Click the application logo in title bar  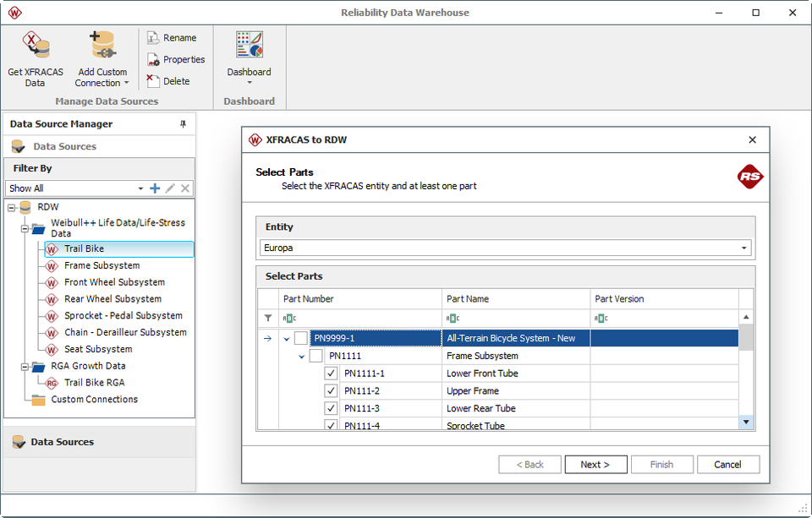pyautogui.click(x=14, y=13)
